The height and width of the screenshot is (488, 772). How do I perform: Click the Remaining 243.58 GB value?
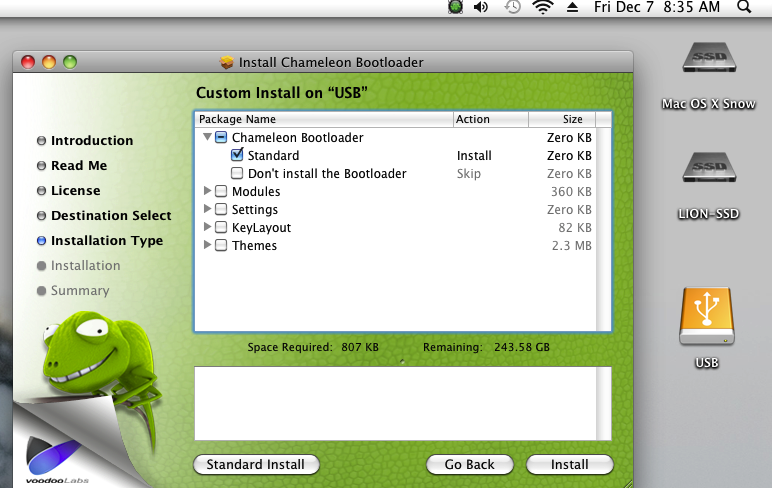521,347
